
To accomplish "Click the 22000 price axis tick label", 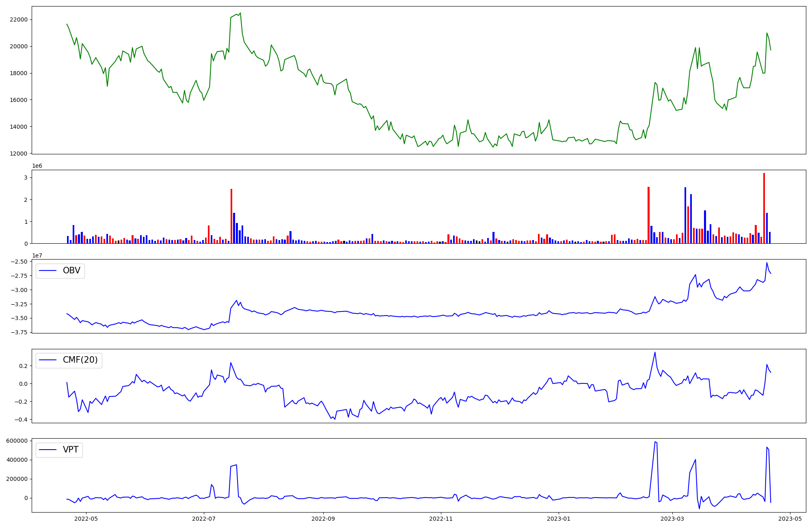I will pyautogui.click(x=19, y=19).
